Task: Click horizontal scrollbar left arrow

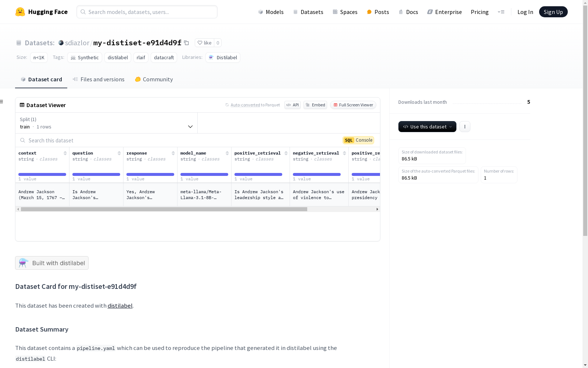Action: (18, 209)
